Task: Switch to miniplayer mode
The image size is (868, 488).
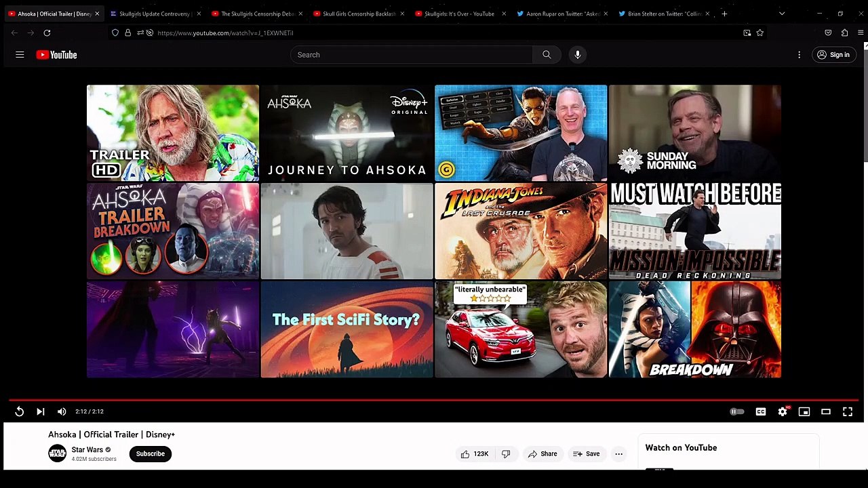Action: pyautogui.click(x=804, y=411)
